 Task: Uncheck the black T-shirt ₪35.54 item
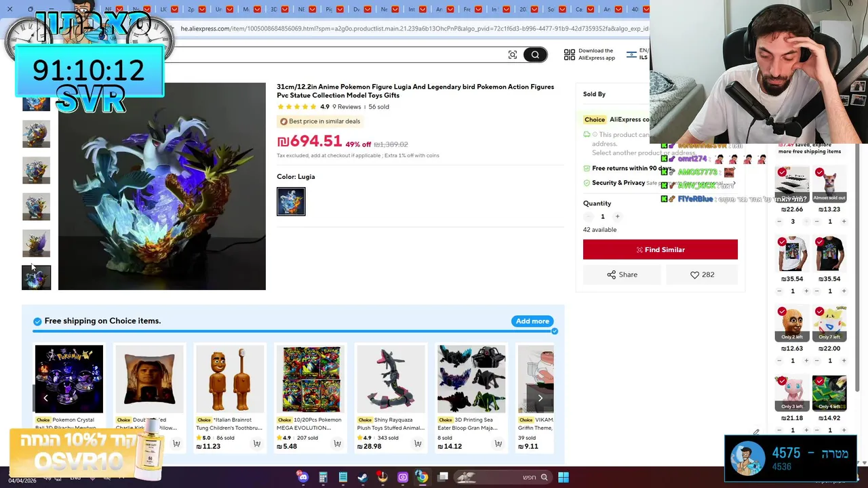(x=820, y=242)
